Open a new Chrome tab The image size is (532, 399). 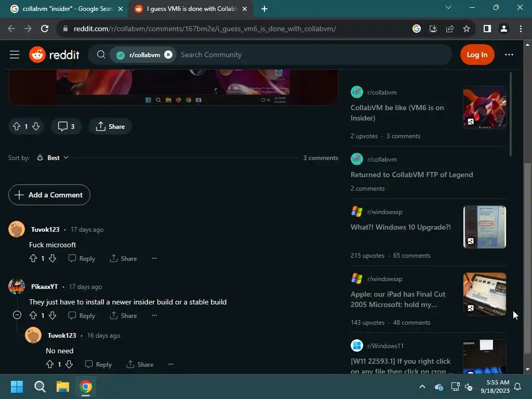[264, 9]
